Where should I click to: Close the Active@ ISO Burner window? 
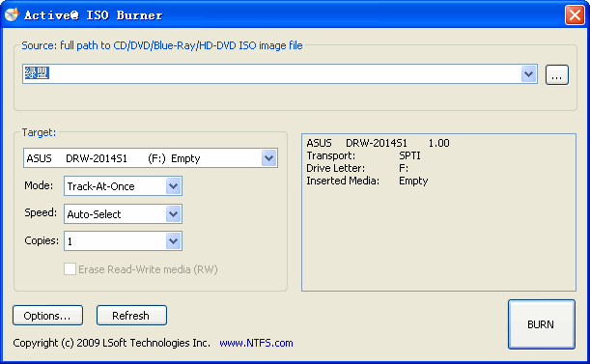tap(575, 15)
